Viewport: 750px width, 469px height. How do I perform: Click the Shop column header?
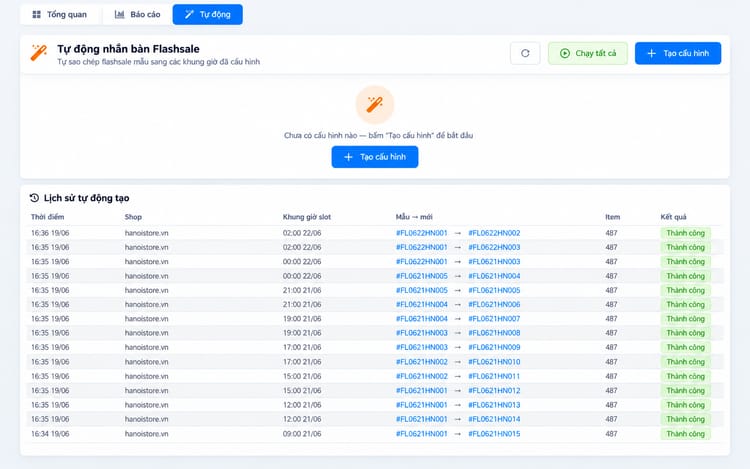point(133,217)
